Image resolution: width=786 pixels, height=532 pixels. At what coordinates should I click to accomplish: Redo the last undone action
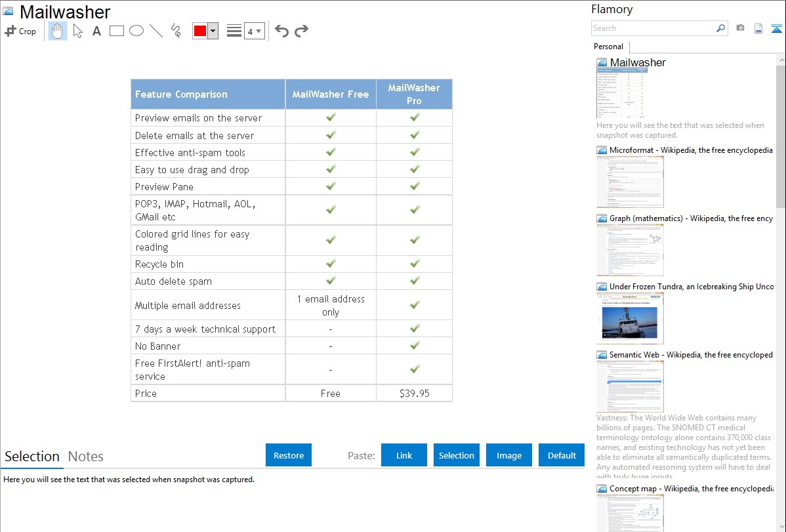pos(301,31)
